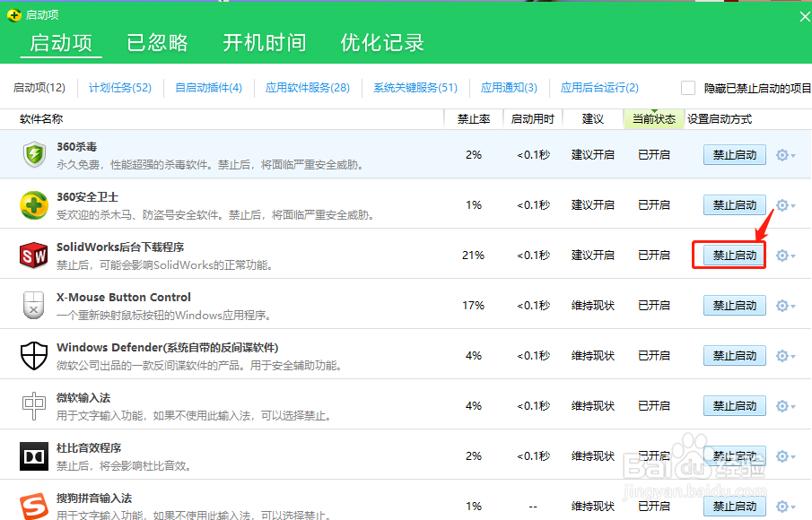The height and width of the screenshot is (520, 812).
Task: Click the SolidWorks SW icon
Action: pos(34,256)
